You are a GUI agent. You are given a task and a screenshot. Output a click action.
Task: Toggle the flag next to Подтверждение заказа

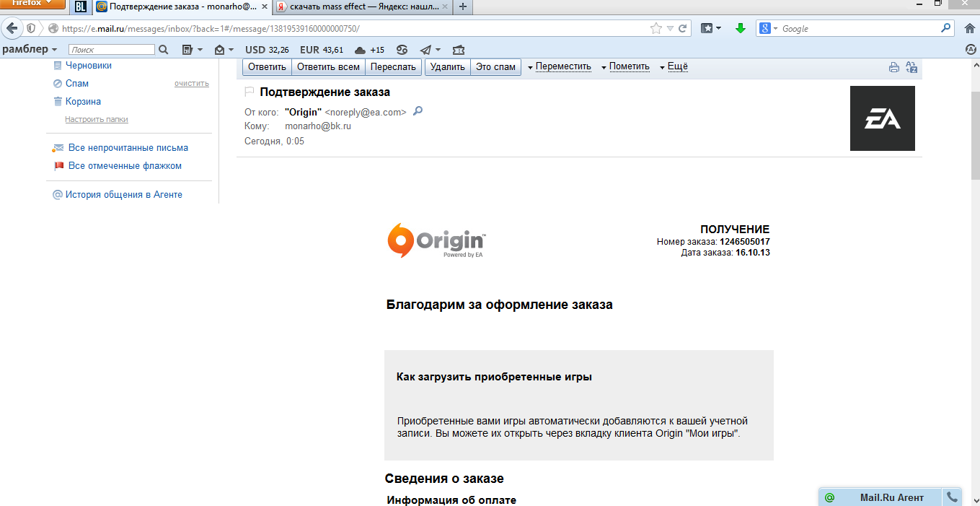coord(250,92)
